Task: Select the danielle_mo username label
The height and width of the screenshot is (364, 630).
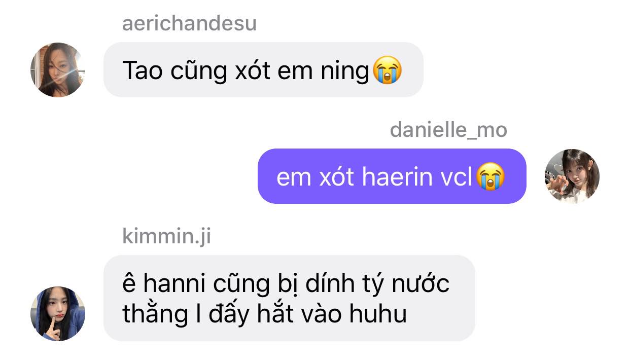Action: tap(448, 130)
